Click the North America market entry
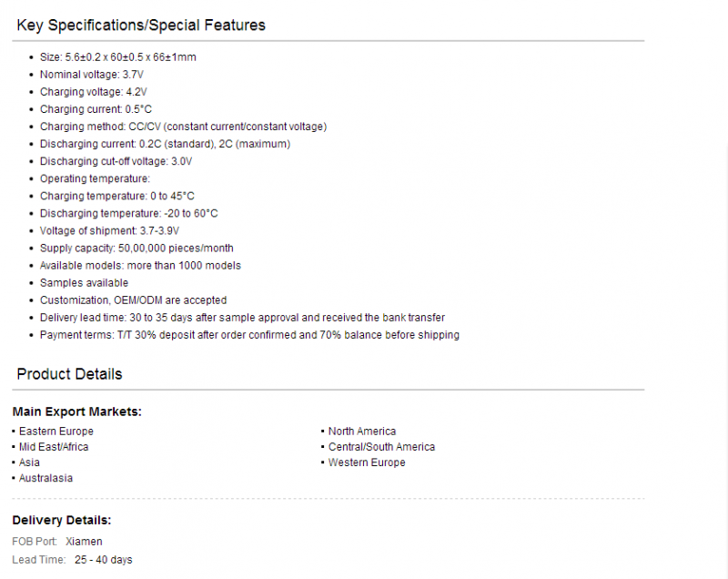The height and width of the screenshot is (579, 728). (362, 432)
